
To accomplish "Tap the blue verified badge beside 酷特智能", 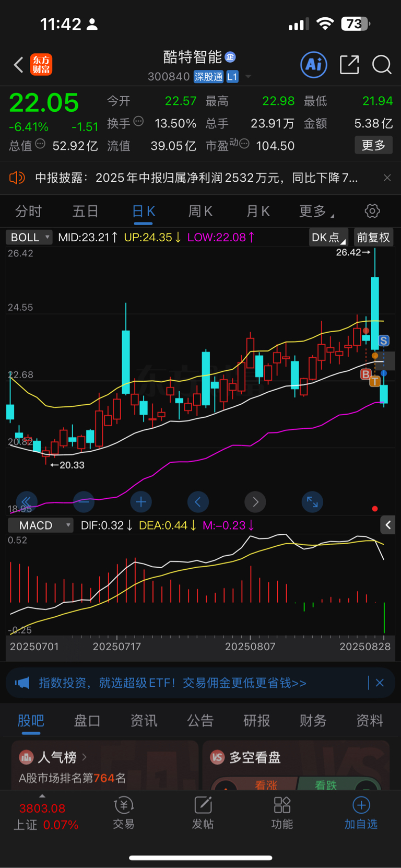I will click(230, 57).
